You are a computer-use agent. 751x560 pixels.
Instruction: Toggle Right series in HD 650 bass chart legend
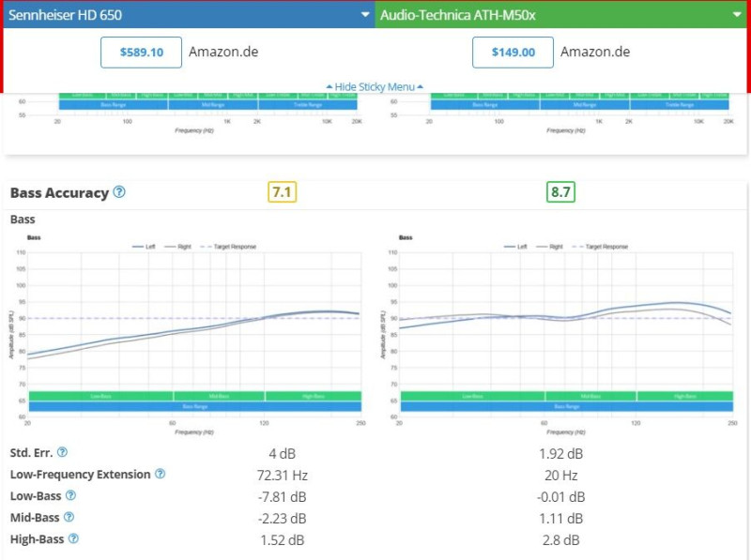(177, 247)
